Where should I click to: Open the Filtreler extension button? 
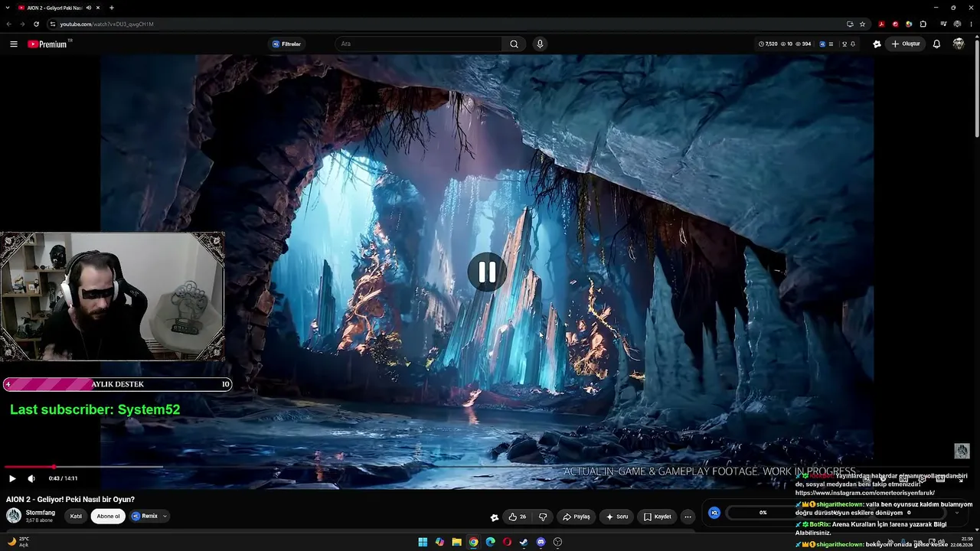pos(287,44)
